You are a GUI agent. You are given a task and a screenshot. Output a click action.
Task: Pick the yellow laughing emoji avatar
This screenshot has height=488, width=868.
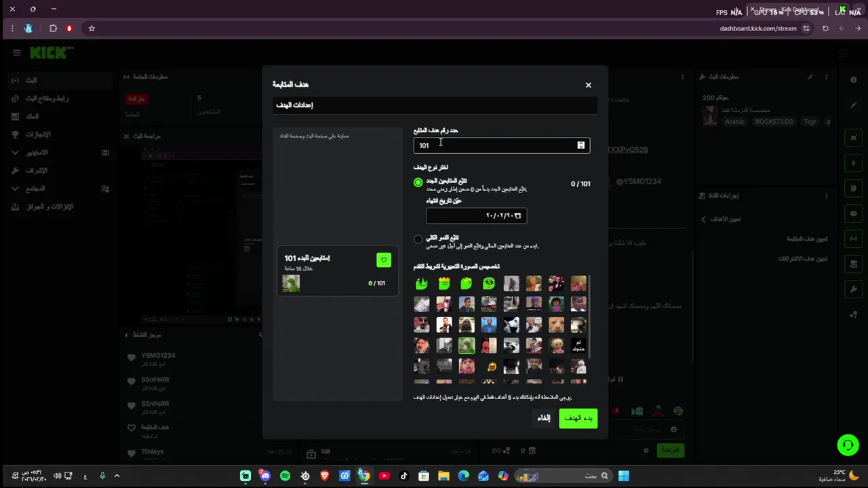(x=491, y=367)
